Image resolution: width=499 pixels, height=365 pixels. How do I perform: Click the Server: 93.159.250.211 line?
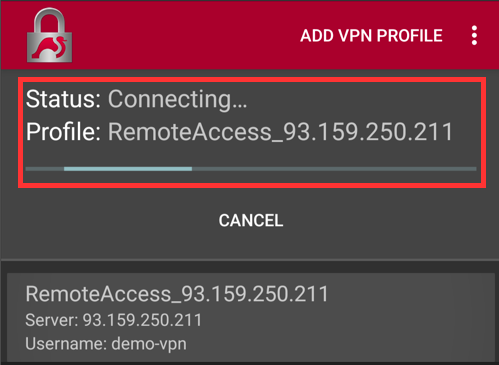pyautogui.click(x=114, y=320)
